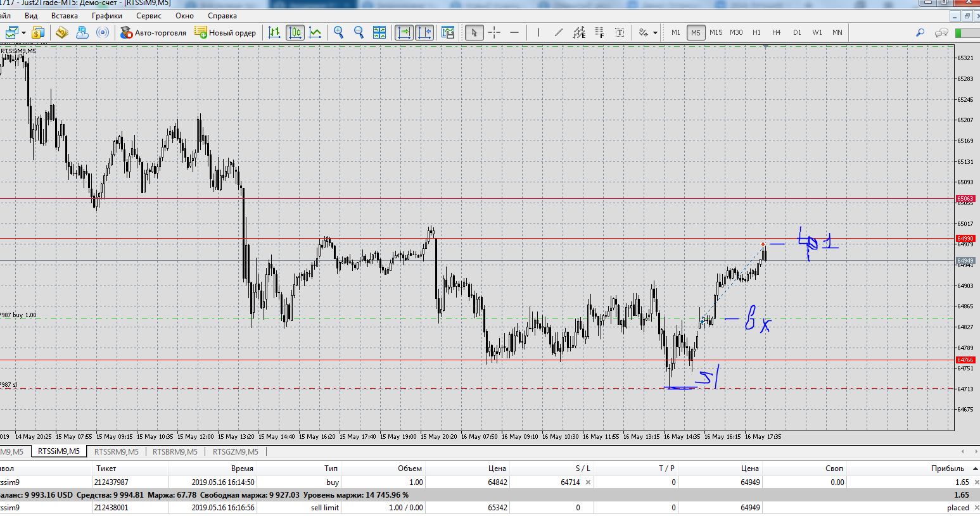
Task: Sort by the Тикет column header
Action: (x=106, y=469)
